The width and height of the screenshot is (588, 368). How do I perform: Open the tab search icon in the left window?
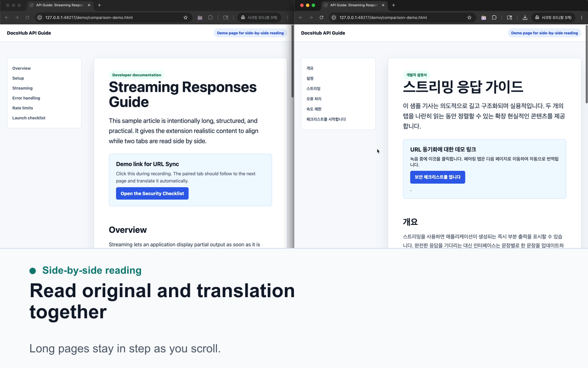226,17
